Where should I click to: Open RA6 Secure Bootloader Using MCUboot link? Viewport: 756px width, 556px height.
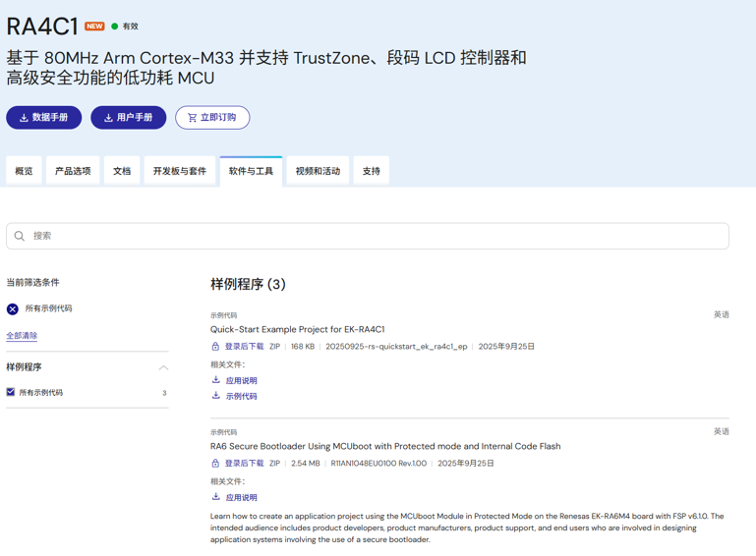click(385, 446)
